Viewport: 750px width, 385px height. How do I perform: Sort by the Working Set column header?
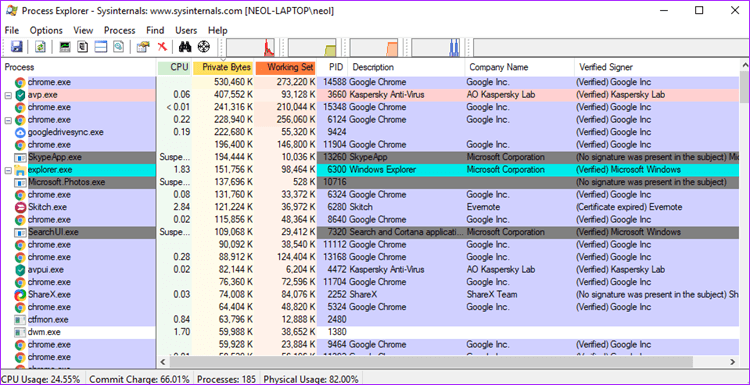tap(286, 67)
